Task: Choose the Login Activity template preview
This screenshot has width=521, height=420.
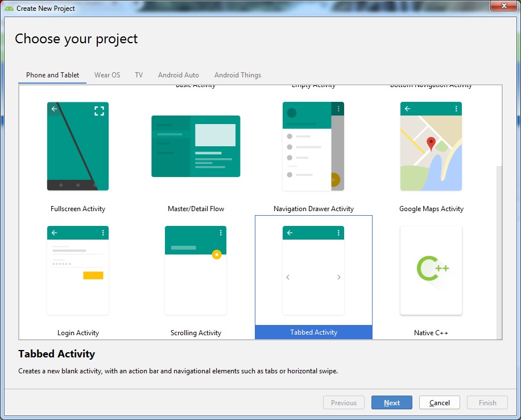Action: coord(78,270)
